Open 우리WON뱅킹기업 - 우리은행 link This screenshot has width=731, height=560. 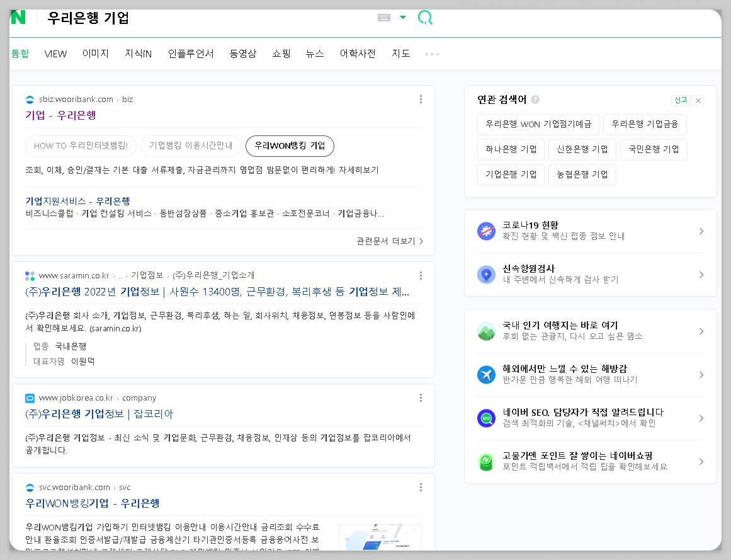[93, 503]
